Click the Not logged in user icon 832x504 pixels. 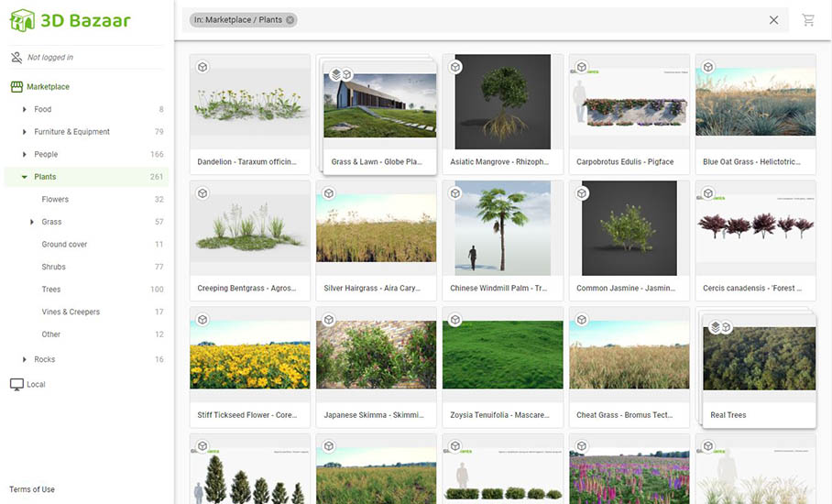click(x=16, y=58)
